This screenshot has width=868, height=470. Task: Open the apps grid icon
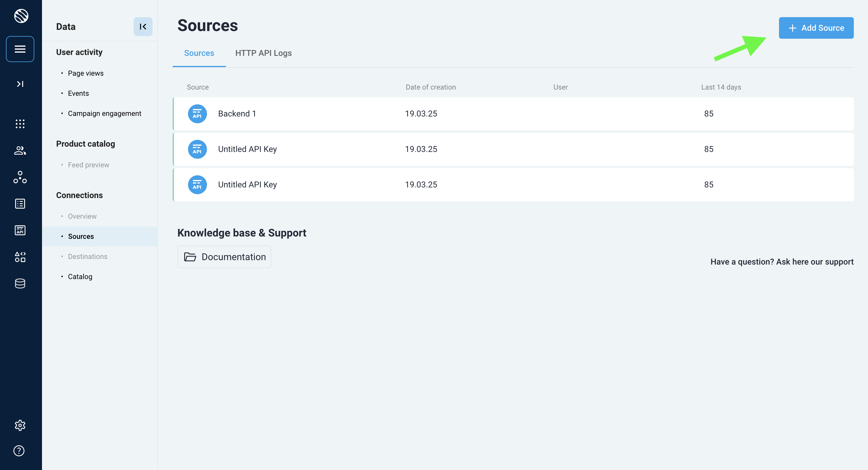[20, 124]
